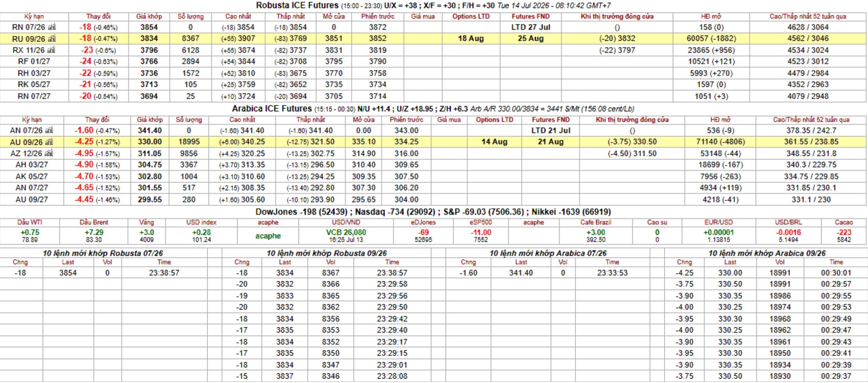Click the USD index cell
Screen dimensions: 868x383
click(202, 235)
